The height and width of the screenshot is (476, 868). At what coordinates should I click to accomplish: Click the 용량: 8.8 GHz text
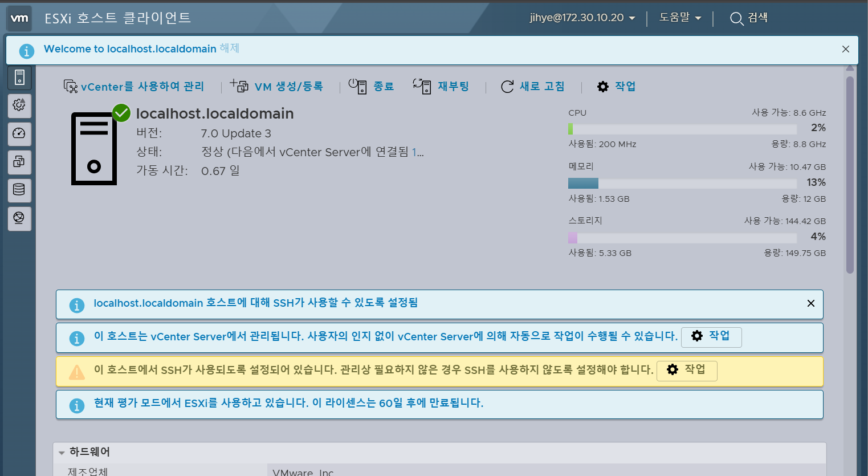click(798, 144)
